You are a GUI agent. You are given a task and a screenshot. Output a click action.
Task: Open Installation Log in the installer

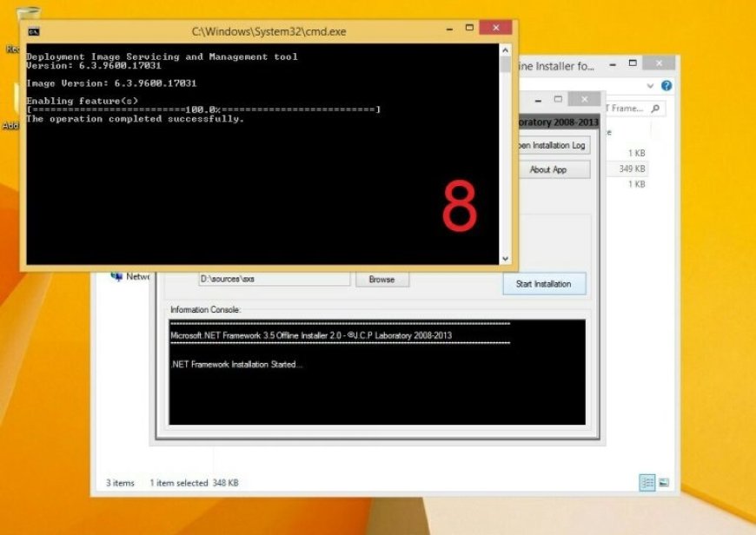[x=554, y=145]
